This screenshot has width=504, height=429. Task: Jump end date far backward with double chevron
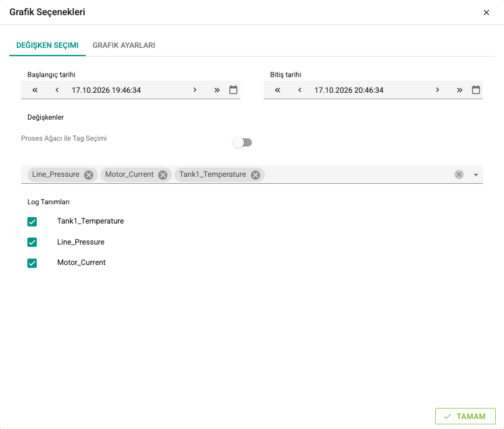click(x=278, y=90)
